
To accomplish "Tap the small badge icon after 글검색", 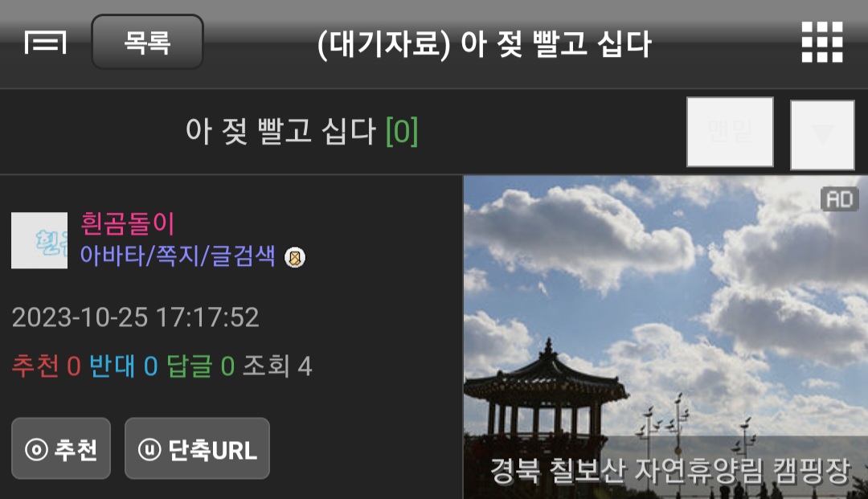I will click(294, 257).
